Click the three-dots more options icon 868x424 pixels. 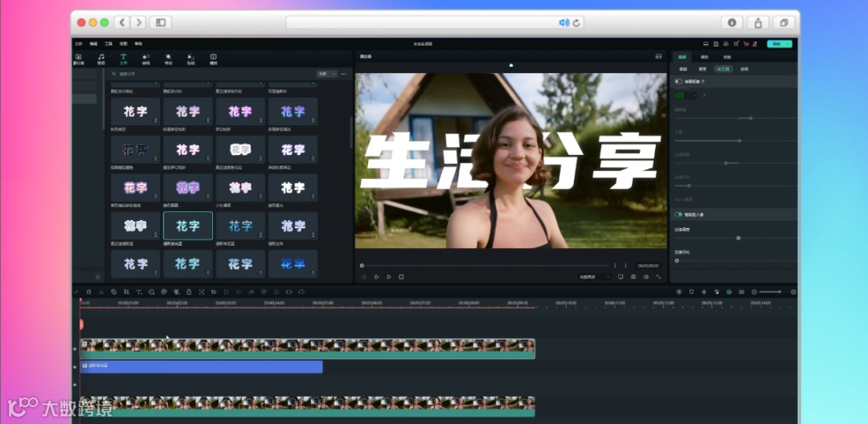tap(344, 74)
